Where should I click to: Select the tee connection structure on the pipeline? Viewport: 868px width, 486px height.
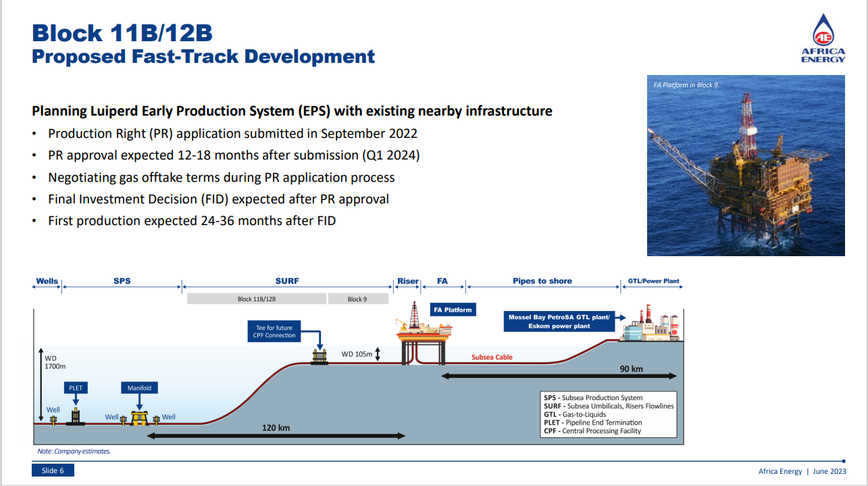pyautogui.click(x=319, y=356)
